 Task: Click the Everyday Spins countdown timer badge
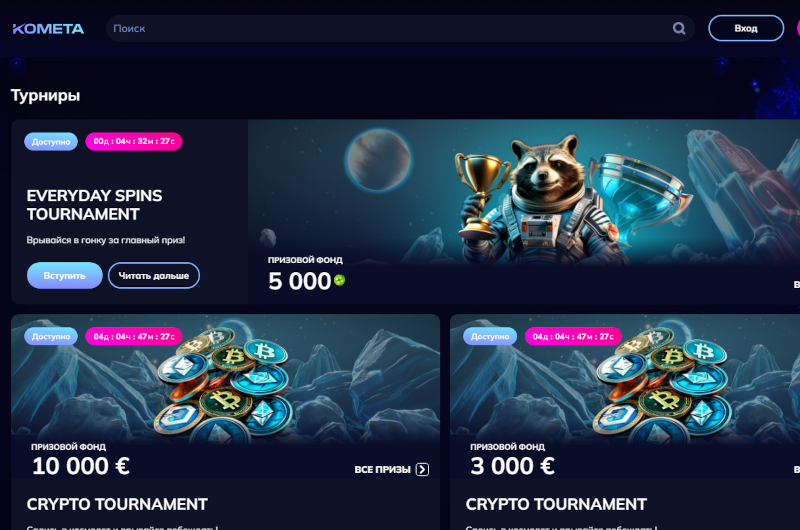click(134, 141)
